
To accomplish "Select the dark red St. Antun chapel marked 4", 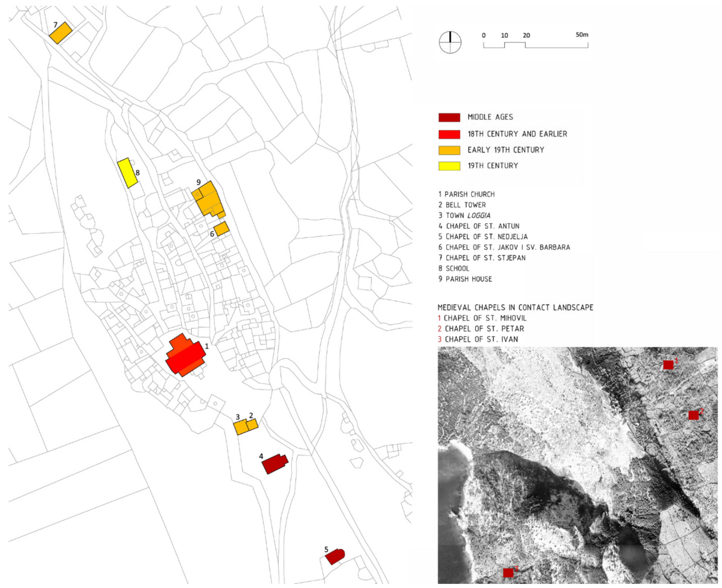I will (x=274, y=464).
